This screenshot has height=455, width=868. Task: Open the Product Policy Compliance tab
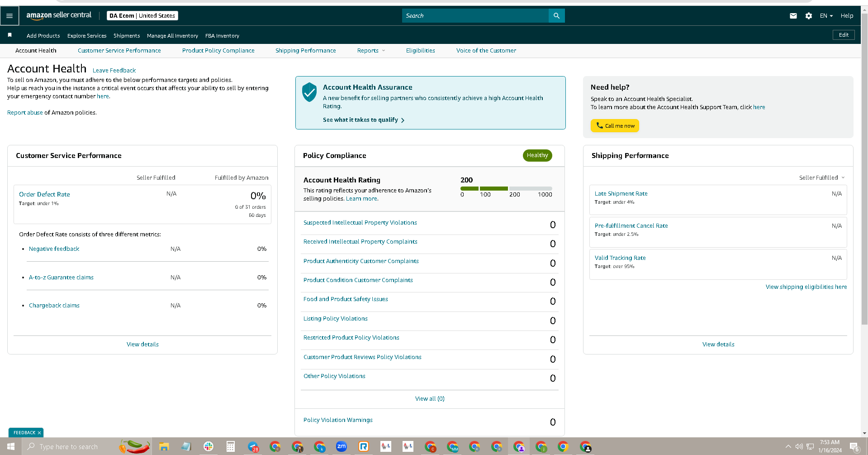pyautogui.click(x=218, y=51)
